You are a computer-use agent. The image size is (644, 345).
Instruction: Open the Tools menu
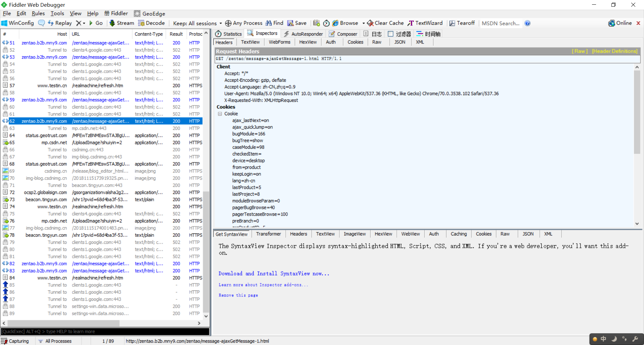tap(57, 13)
